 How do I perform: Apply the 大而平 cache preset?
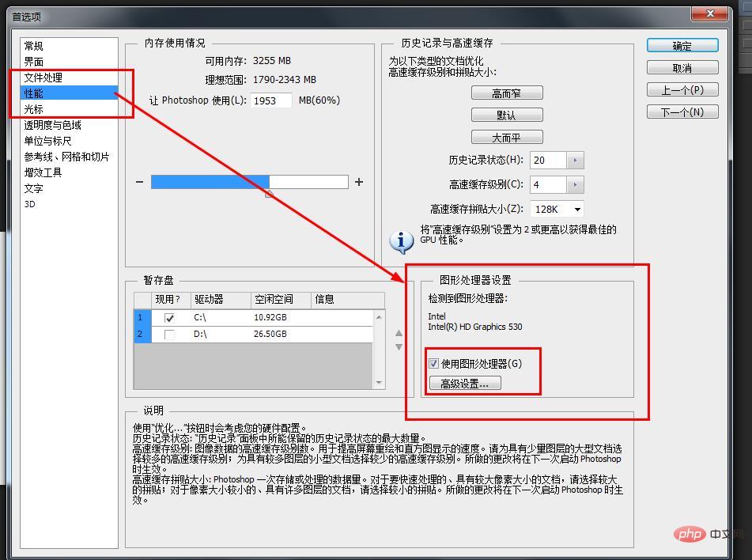click(x=507, y=138)
